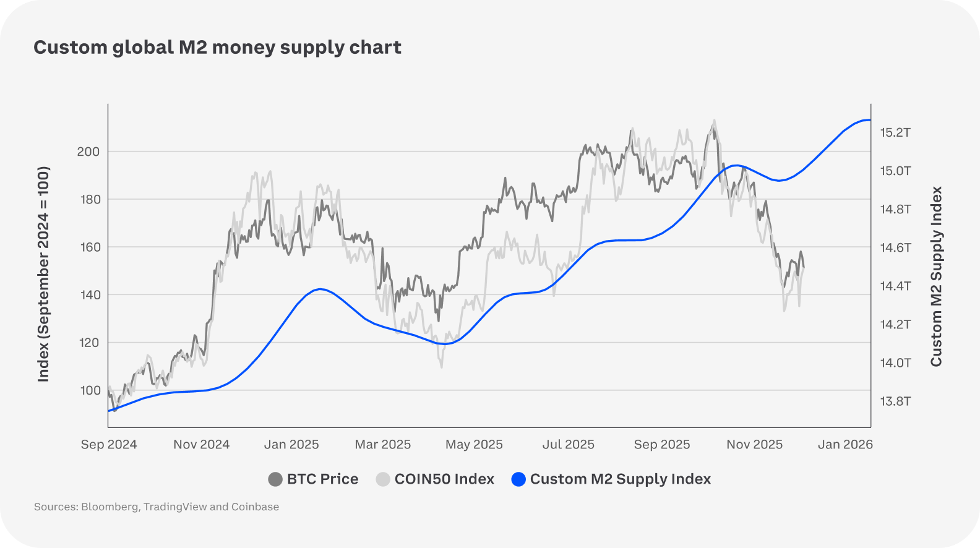This screenshot has height=548, width=980.
Task: Click the 200 left axis tick label
Action: (88, 152)
